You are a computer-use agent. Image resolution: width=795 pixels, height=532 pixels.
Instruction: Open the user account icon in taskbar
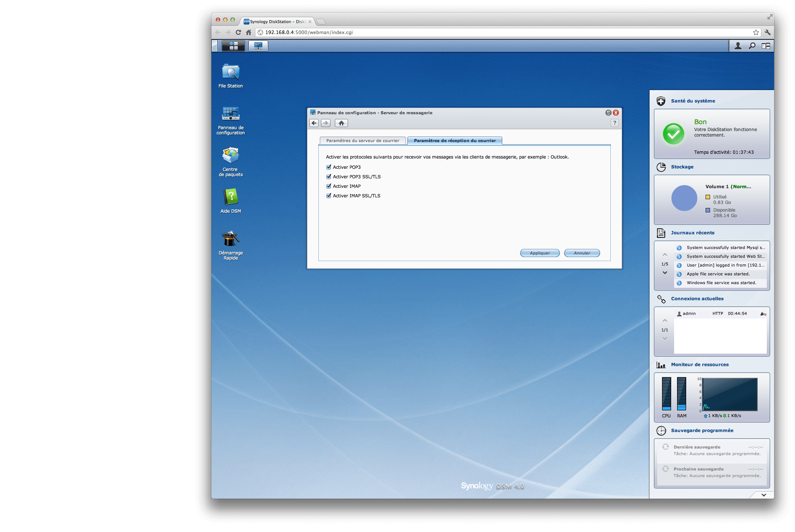coord(738,46)
